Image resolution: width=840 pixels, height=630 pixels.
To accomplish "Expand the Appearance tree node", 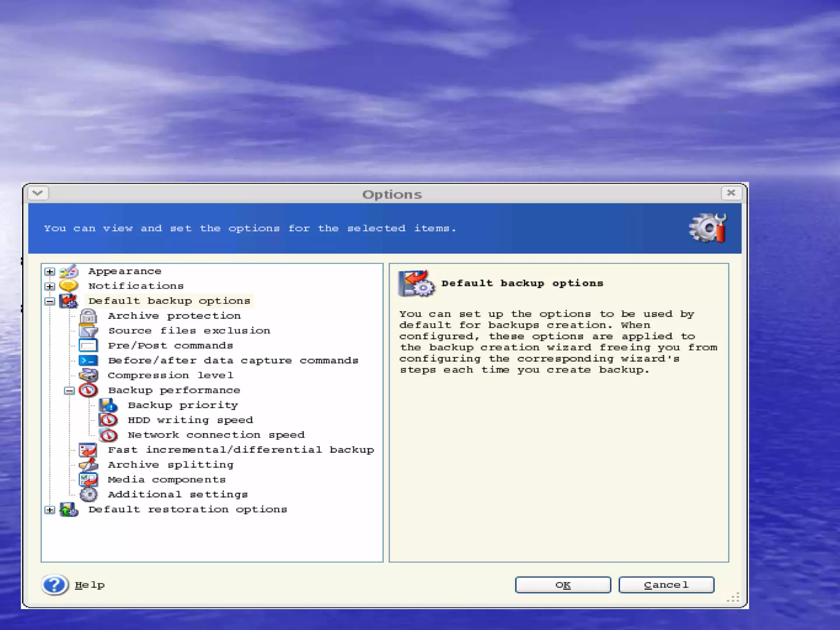I will (x=50, y=272).
